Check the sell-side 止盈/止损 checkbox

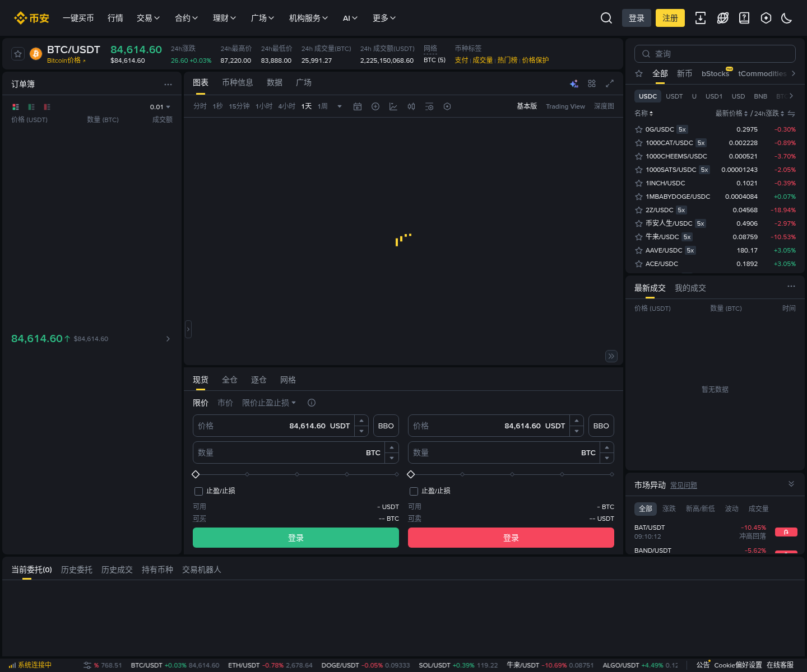click(414, 491)
